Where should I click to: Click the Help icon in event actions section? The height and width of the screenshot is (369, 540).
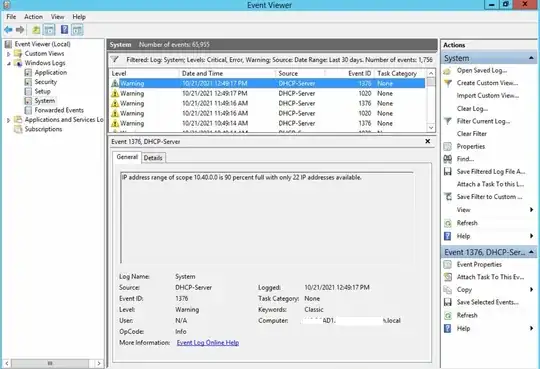click(x=447, y=328)
